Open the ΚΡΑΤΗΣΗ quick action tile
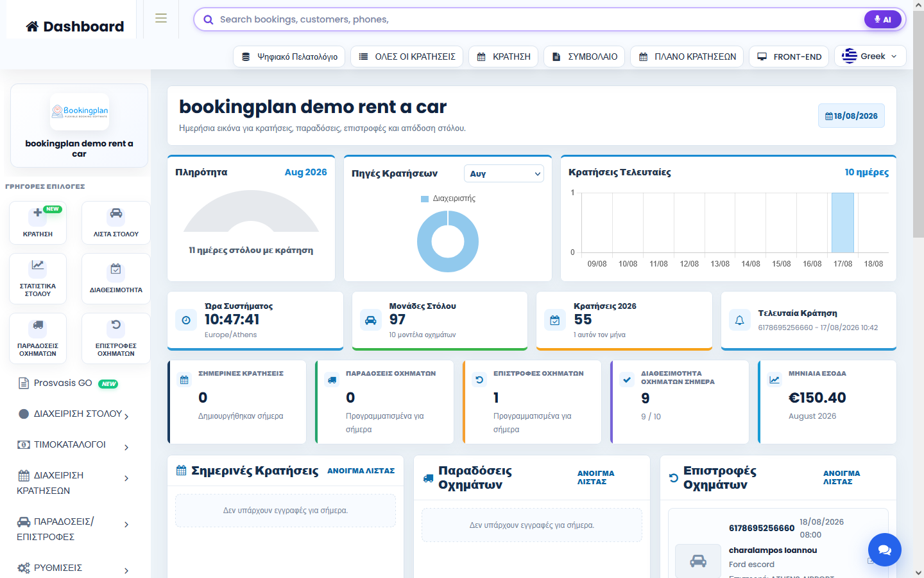 [x=38, y=223]
